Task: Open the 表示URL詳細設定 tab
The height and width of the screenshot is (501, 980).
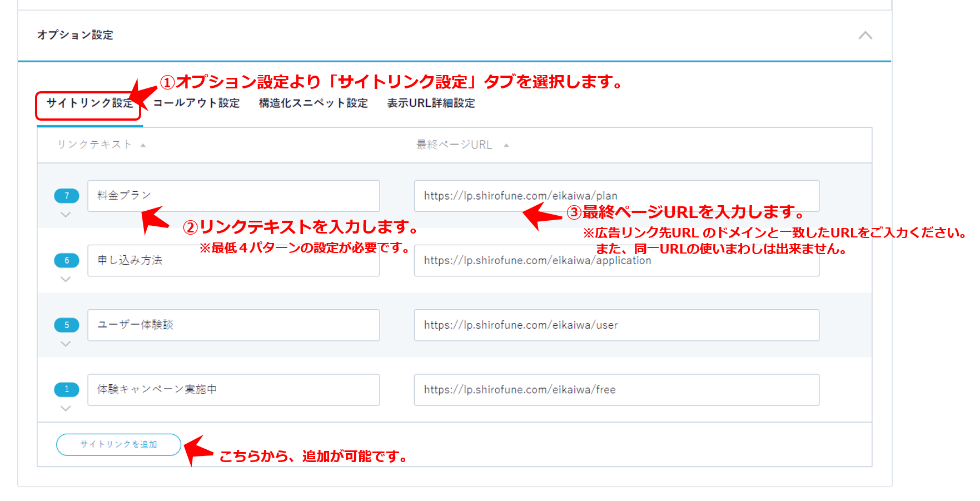Action: point(431,103)
